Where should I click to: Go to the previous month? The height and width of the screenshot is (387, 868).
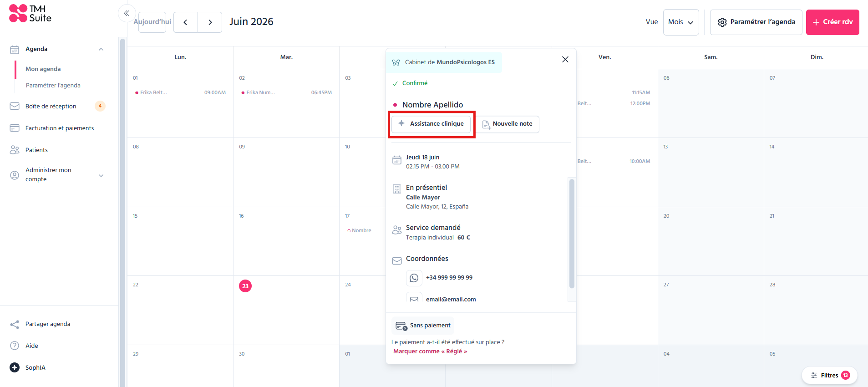click(186, 22)
